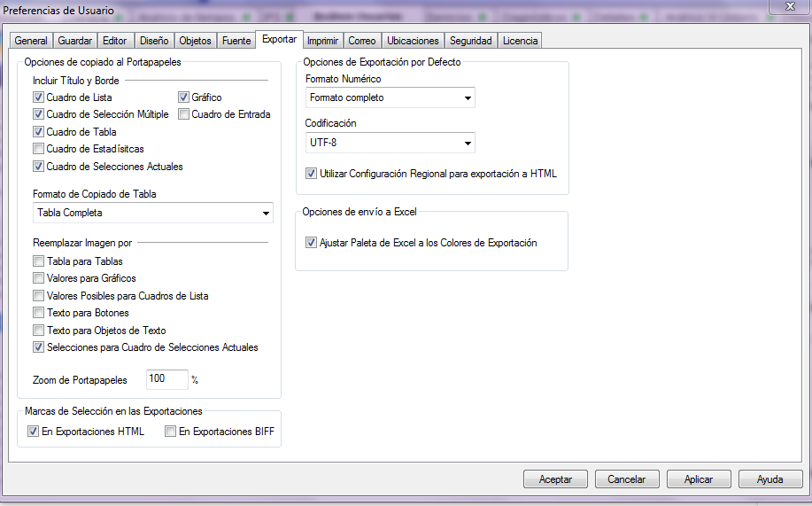
Task: Expand the Formato Numérico dropdown
Action: coord(390,97)
